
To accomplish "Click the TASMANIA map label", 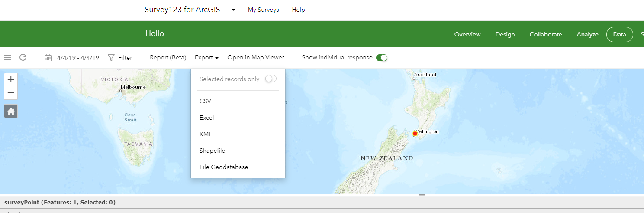I will [138, 144].
